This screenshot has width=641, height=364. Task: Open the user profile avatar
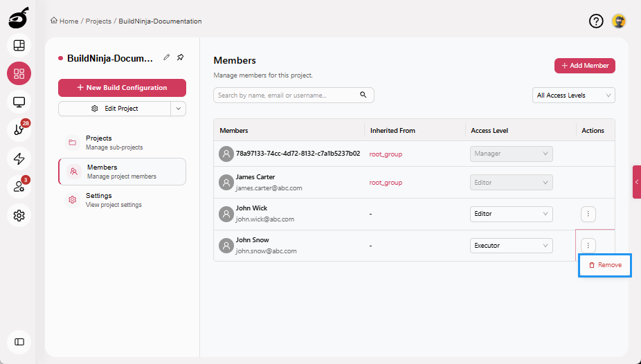click(x=619, y=21)
